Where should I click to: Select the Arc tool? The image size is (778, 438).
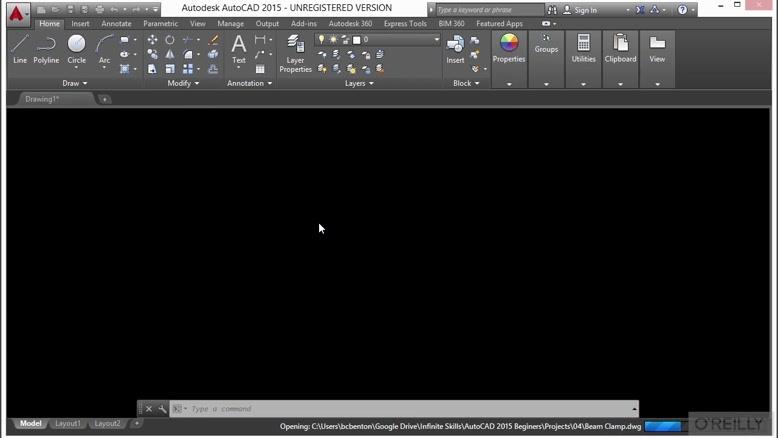104,49
